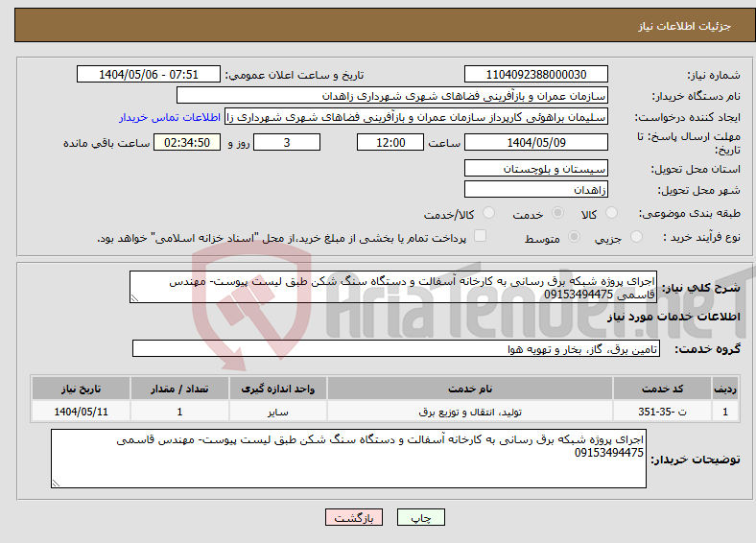
Task: Click the طبقه بندی موضوعی label
Action: (690, 213)
